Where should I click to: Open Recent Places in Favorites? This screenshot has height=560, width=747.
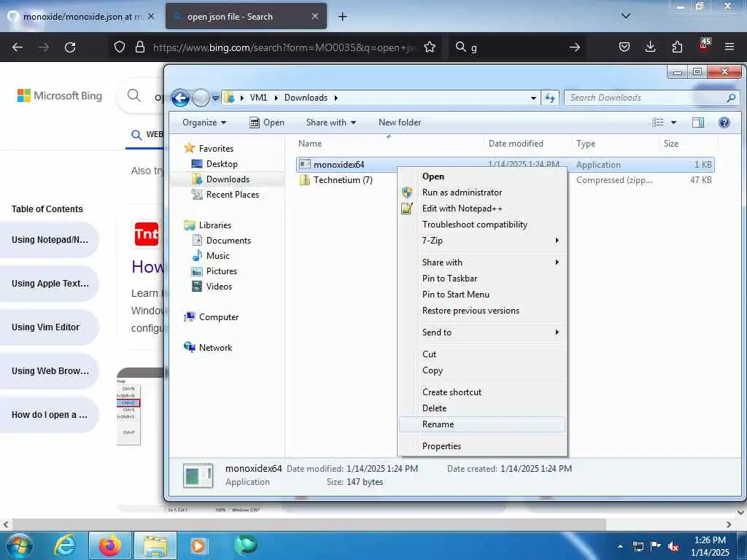click(233, 194)
